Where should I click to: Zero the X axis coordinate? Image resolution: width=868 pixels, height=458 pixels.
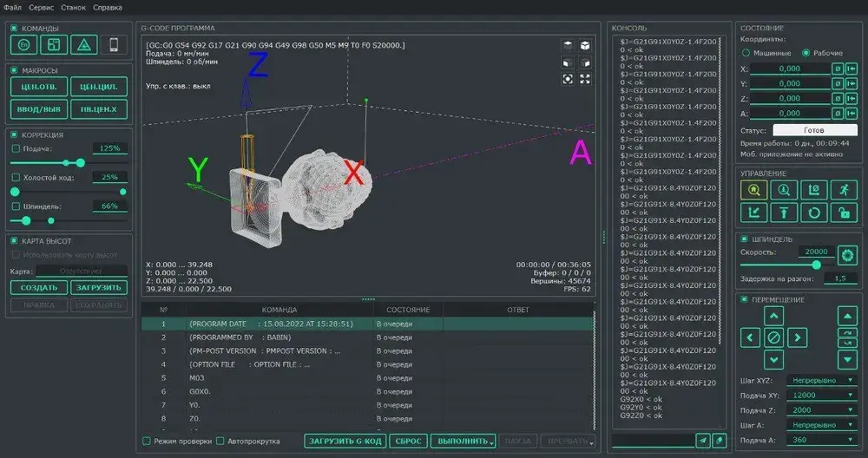[838, 69]
